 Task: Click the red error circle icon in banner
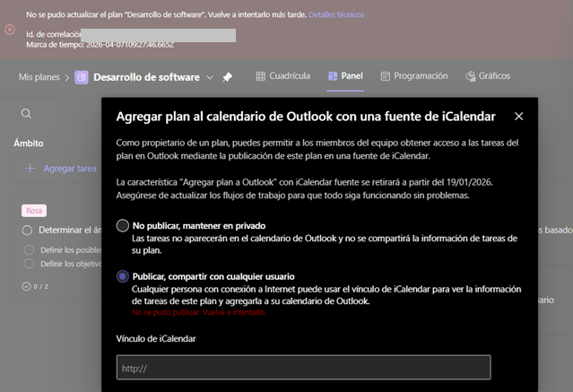click(x=10, y=30)
